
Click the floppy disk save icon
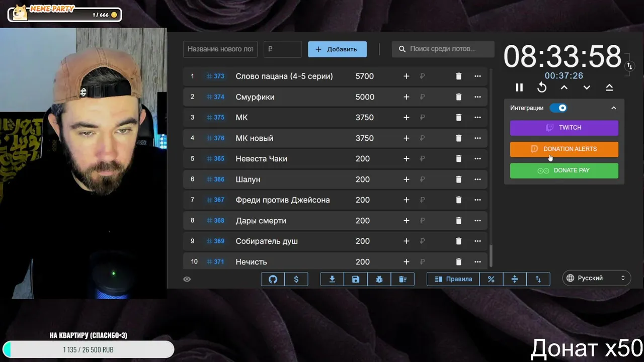(356, 279)
